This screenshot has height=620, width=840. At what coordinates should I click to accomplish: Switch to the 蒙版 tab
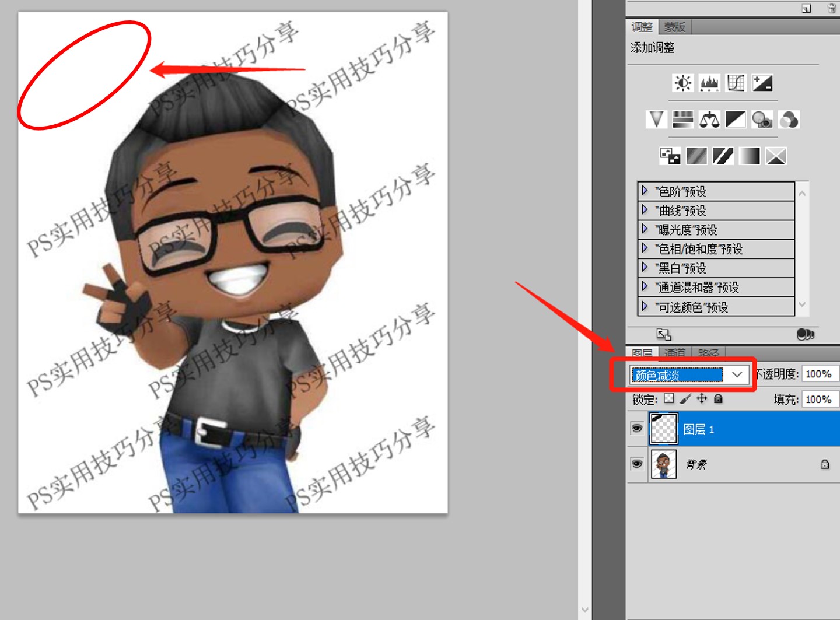pos(674,27)
